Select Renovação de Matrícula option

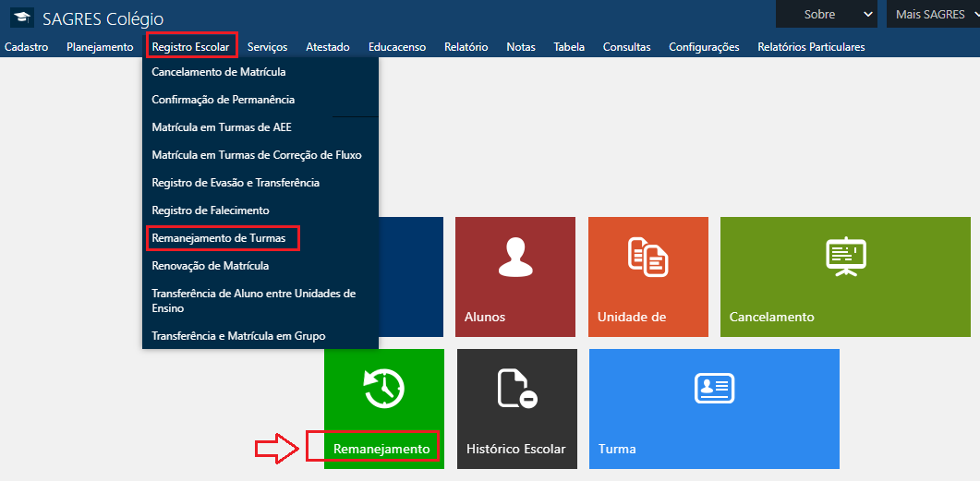pyautogui.click(x=210, y=266)
